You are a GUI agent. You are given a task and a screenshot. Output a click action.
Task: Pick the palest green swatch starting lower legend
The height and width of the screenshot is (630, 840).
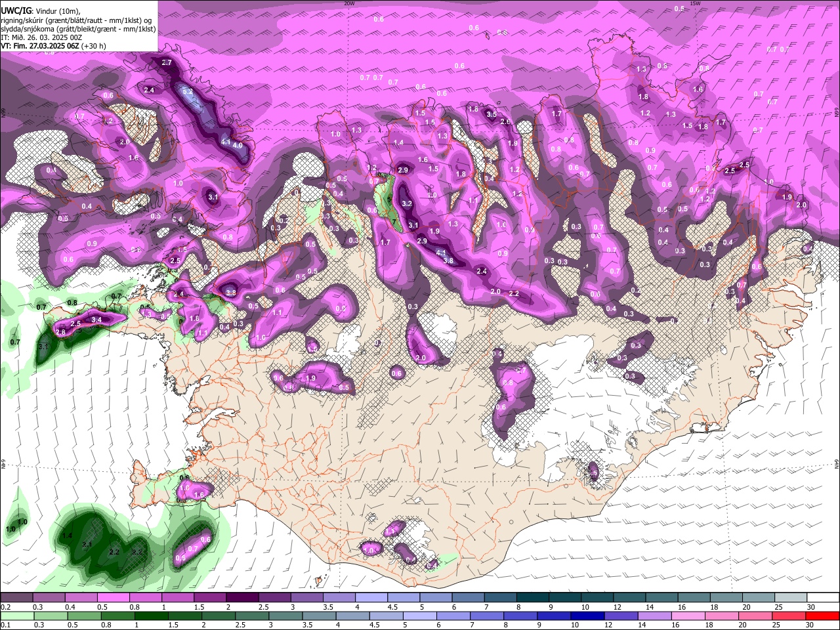[x=17, y=616]
